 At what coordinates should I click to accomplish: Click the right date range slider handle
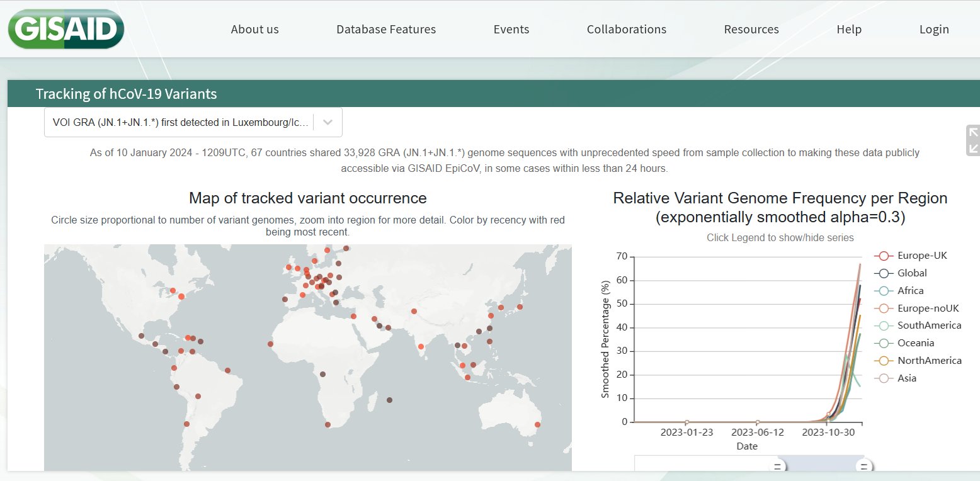click(864, 467)
